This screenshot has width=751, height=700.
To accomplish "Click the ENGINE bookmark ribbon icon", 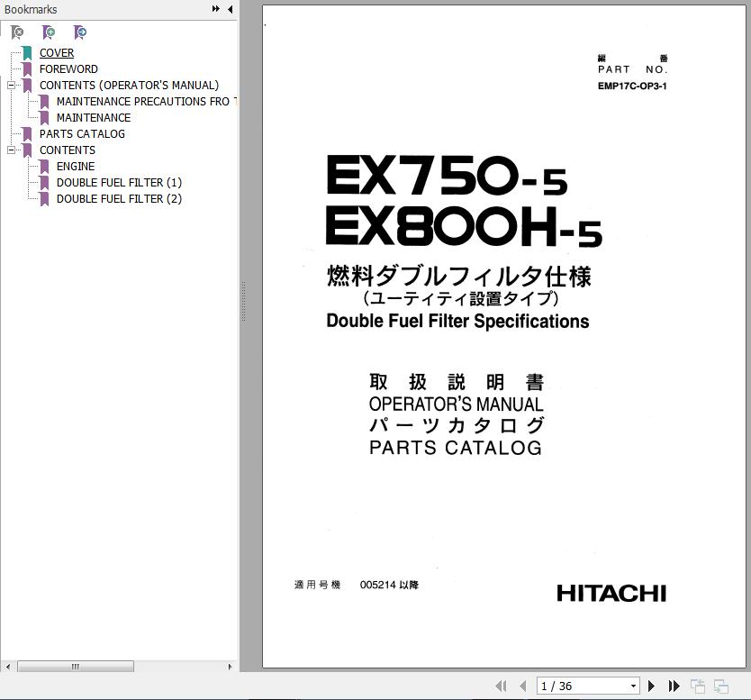I will pyautogui.click(x=44, y=167).
